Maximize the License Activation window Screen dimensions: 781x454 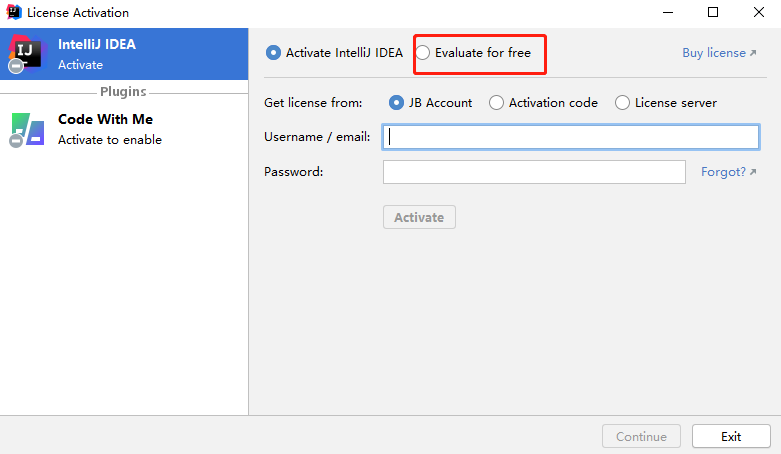click(713, 13)
